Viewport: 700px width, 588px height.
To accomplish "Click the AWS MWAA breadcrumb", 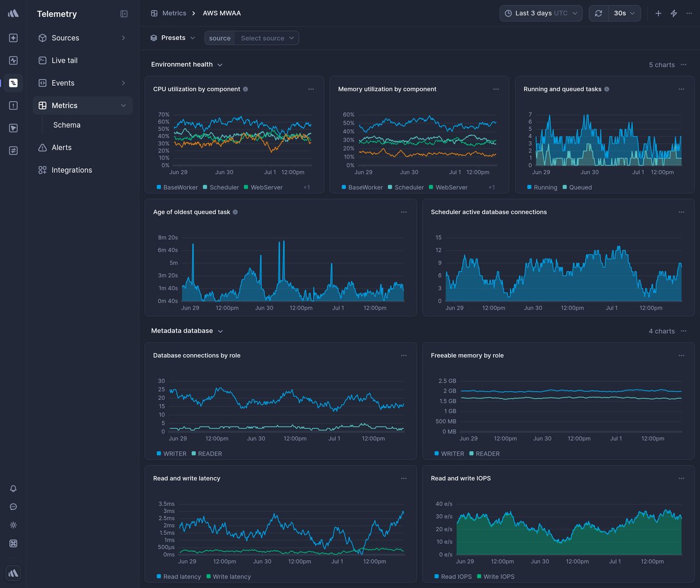I will (222, 13).
